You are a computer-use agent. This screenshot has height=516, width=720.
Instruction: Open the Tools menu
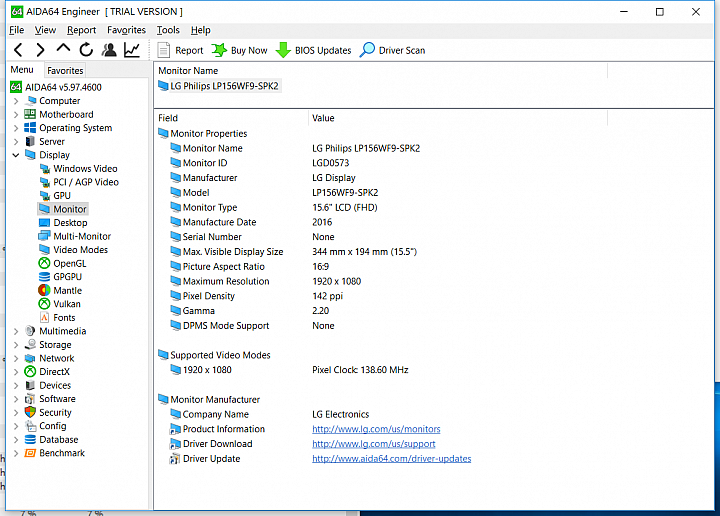point(168,30)
